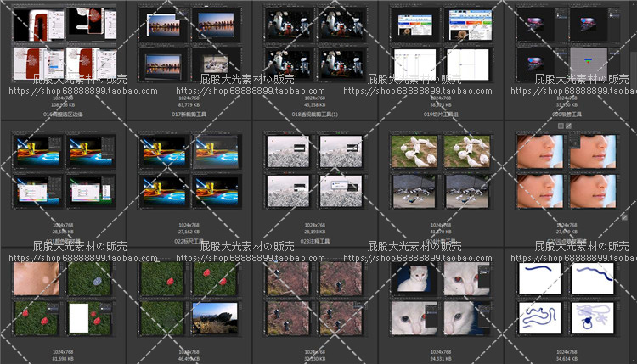Select the 022标尺工具 neon light thumbnail
Viewport: 637px width, 364px height.
[189, 171]
